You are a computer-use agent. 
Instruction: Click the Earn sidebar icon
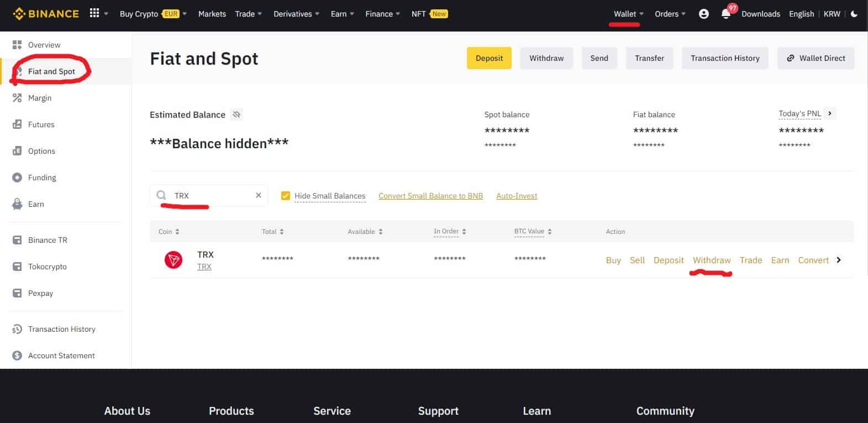point(17,204)
